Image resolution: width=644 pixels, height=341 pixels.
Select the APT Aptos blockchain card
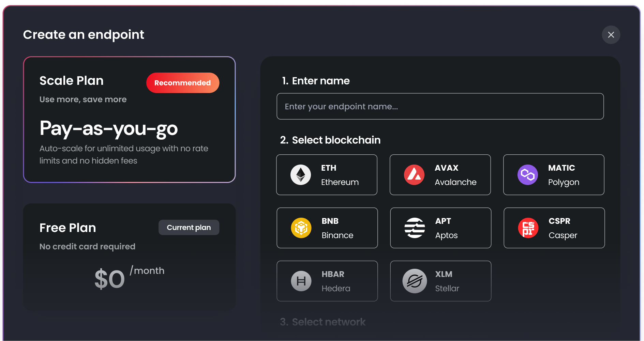(x=441, y=228)
